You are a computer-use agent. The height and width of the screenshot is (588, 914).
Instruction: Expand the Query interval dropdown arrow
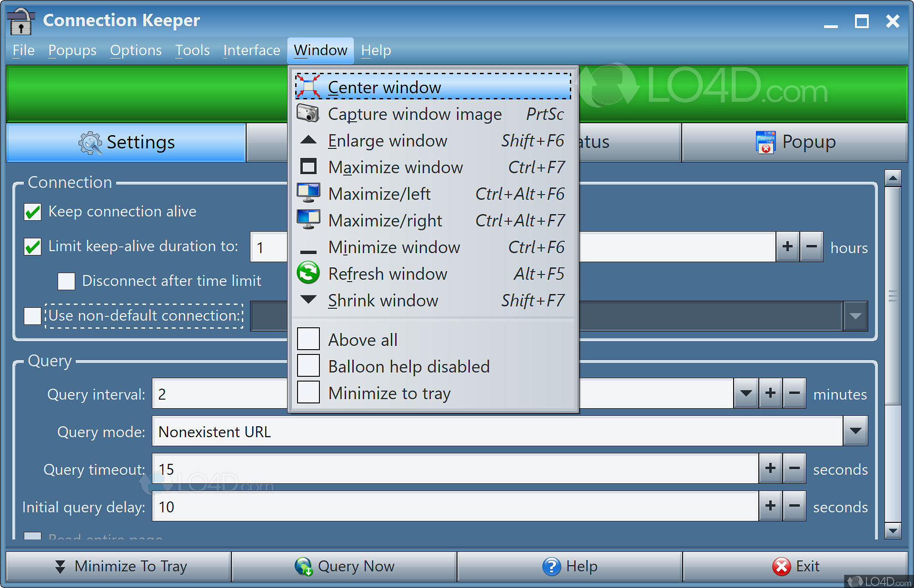(x=746, y=393)
